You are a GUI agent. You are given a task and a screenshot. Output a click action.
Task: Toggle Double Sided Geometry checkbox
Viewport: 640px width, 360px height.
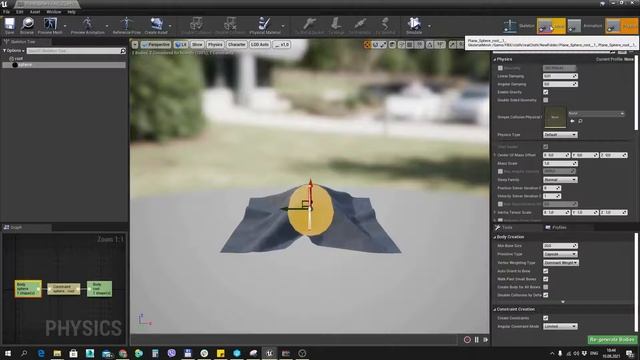pos(546,100)
